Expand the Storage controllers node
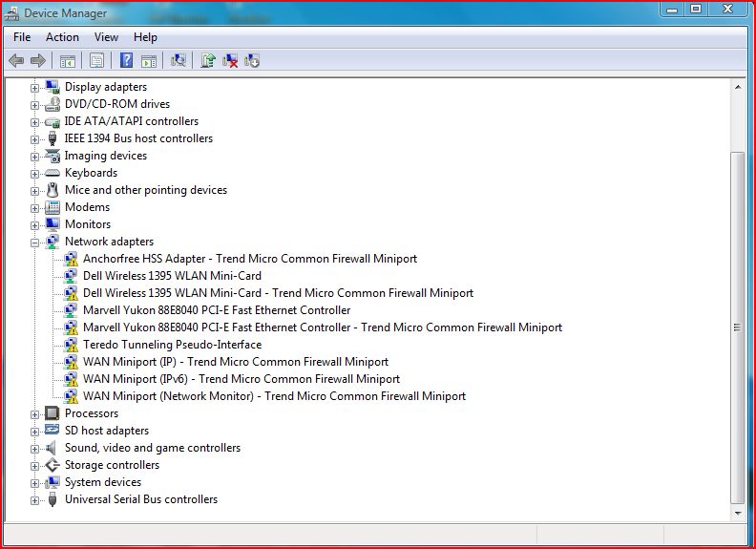Image resolution: width=756 pixels, height=549 pixels. pyautogui.click(x=34, y=466)
